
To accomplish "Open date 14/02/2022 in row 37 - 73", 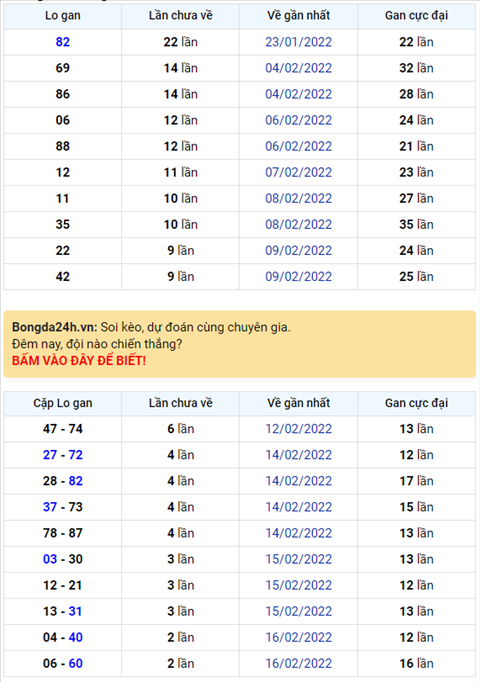I will click(299, 507).
